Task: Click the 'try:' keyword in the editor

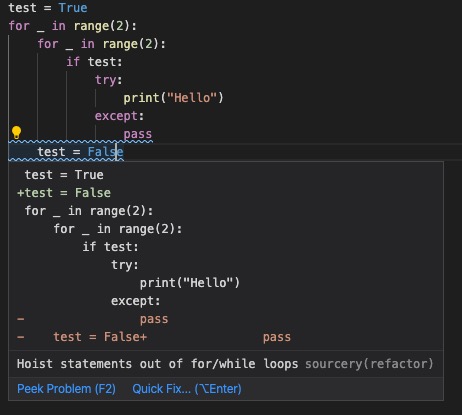Action: pyautogui.click(x=109, y=80)
